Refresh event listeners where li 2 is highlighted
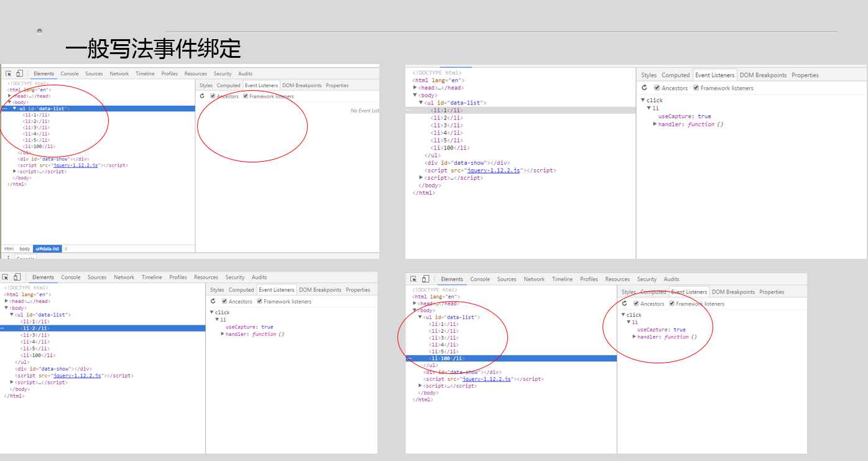868x461 pixels. click(x=213, y=301)
